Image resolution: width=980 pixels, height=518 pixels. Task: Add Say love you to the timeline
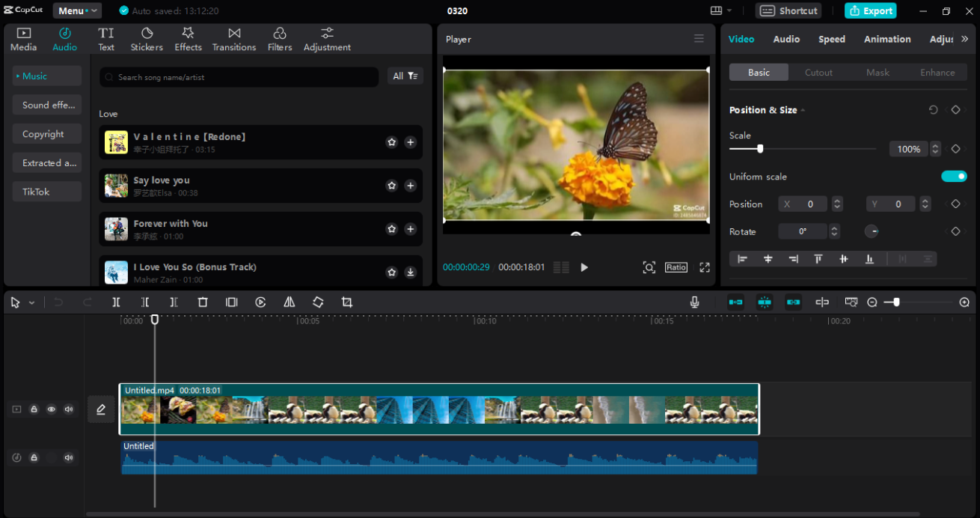(410, 186)
